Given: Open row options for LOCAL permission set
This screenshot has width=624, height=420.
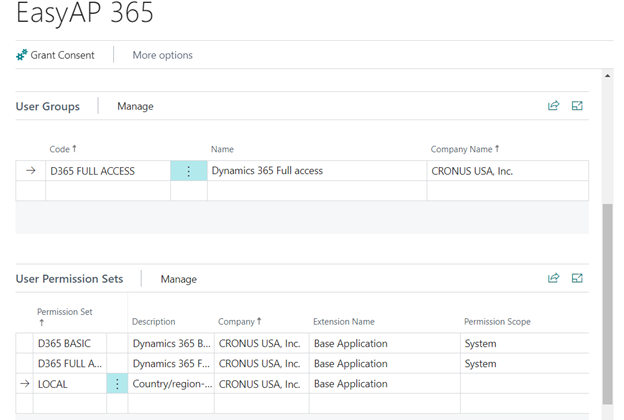Looking at the screenshot, I should [117, 384].
